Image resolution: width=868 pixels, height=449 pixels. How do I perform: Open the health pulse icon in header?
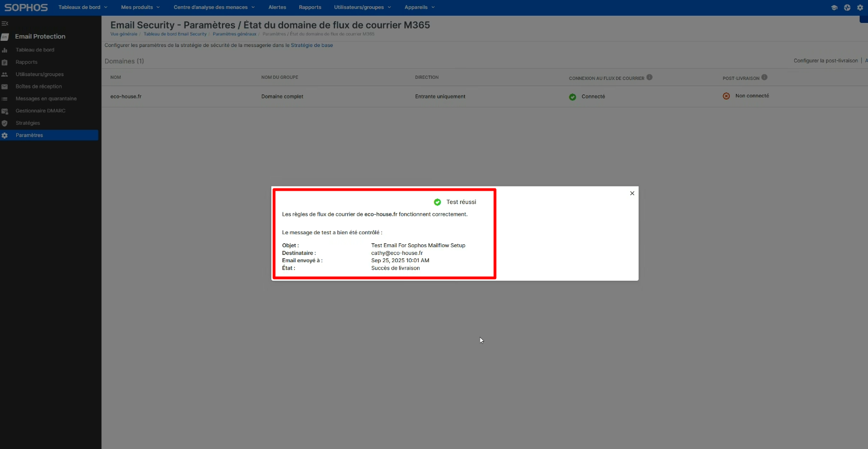click(847, 7)
